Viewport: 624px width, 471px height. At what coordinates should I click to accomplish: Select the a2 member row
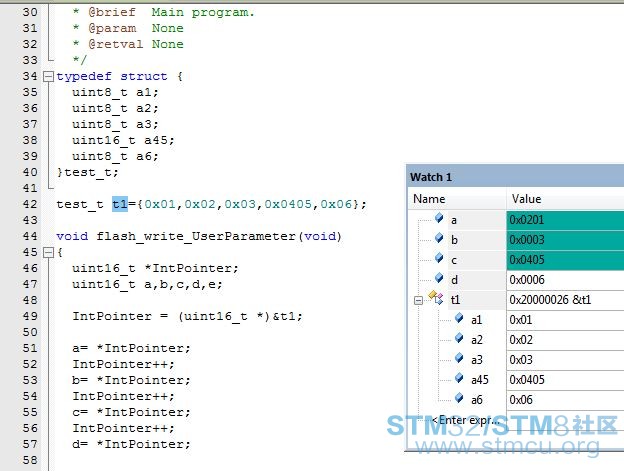coord(516,340)
